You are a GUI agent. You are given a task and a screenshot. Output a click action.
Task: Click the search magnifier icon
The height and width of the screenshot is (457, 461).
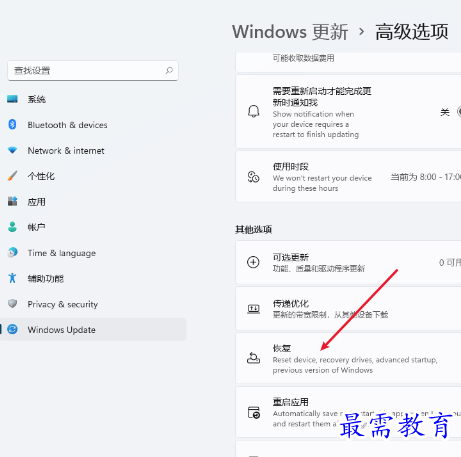click(x=169, y=70)
